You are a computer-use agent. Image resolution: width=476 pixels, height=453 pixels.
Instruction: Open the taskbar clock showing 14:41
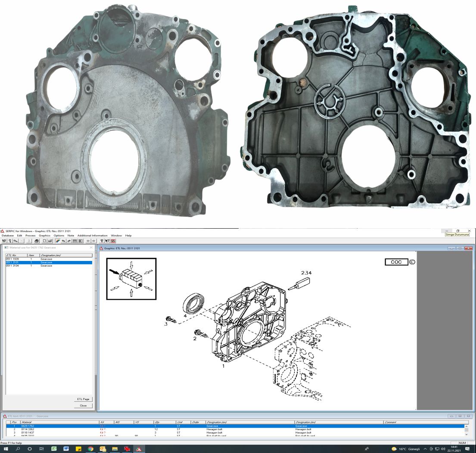[x=454, y=449]
